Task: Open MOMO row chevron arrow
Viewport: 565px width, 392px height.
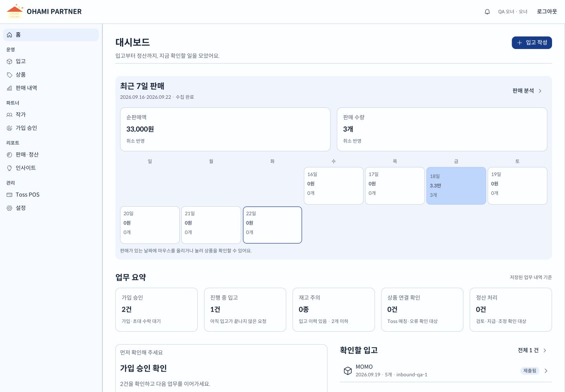Action: pyautogui.click(x=546, y=371)
